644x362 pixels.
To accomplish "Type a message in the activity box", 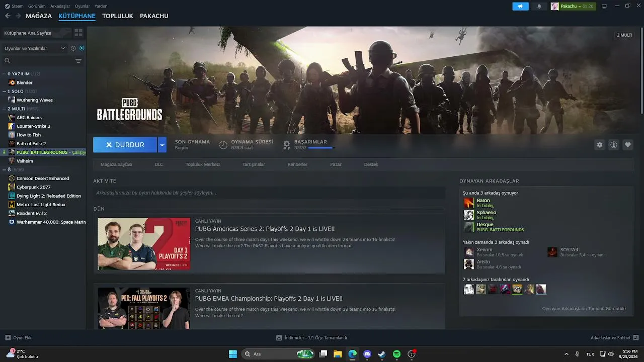I will pyautogui.click(x=269, y=193).
